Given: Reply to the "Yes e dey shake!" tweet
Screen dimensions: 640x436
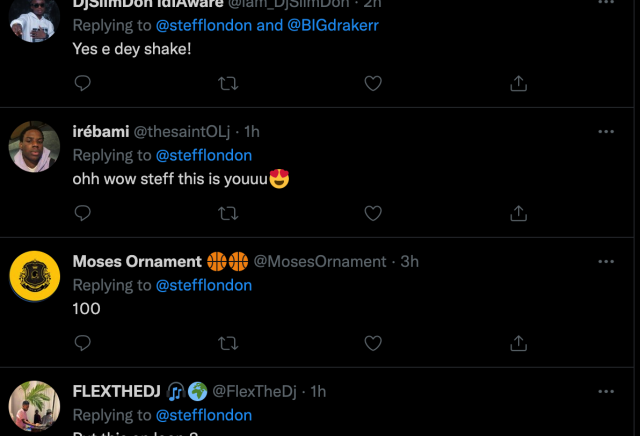Looking at the screenshot, I should tap(83, 83).
